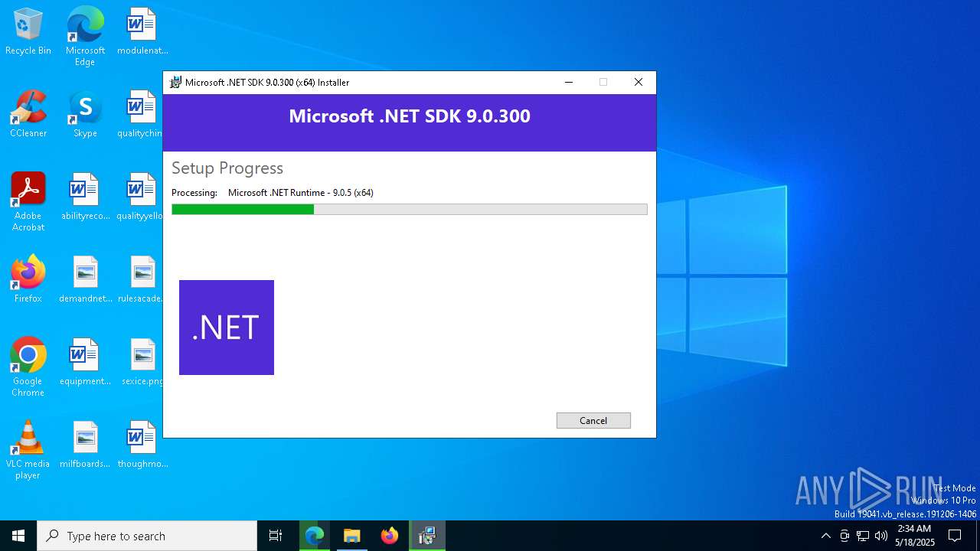Click the 'Microsoft .NET SDK 9.0.300' banner title

(410, 116)
